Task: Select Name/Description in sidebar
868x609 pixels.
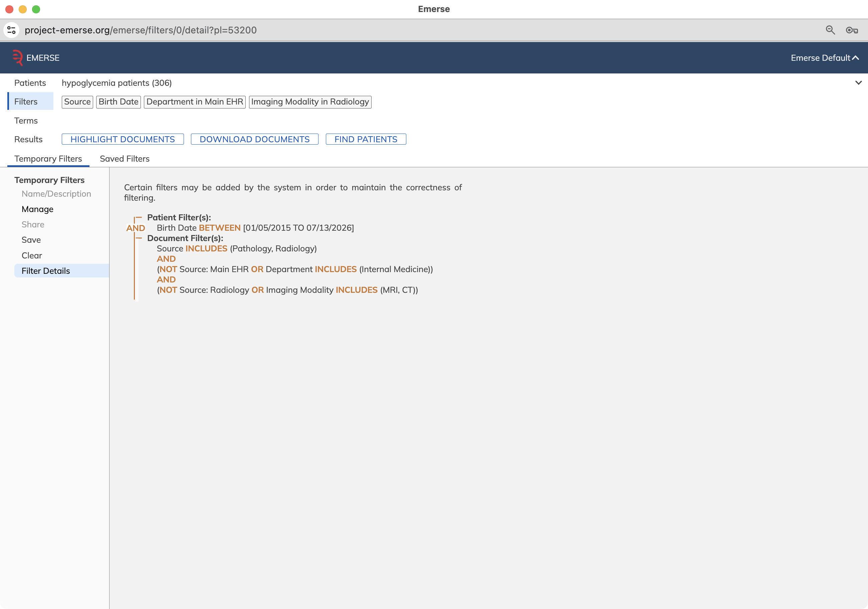Action: click(56, 194)
